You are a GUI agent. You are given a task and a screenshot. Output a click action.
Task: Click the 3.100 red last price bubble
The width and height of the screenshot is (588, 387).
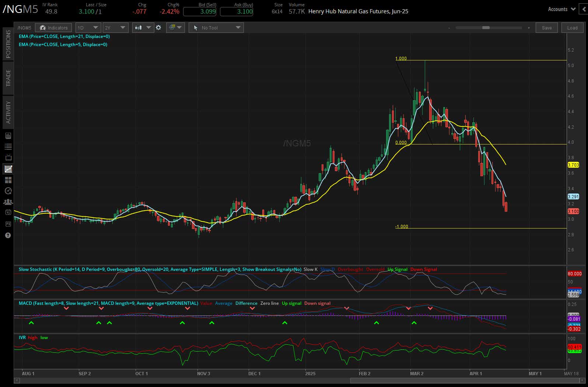tap(573, 211)
